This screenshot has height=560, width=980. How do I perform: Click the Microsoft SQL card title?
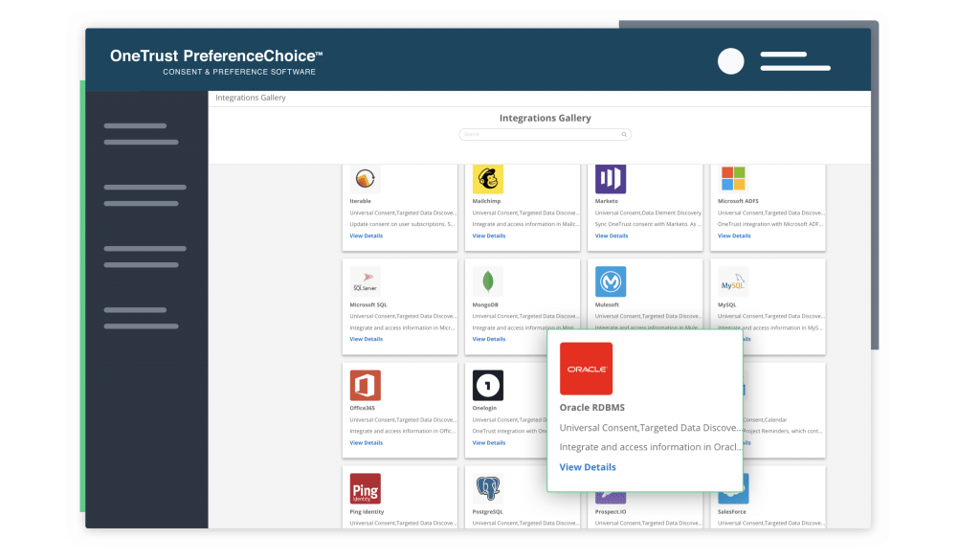[368, 305]
